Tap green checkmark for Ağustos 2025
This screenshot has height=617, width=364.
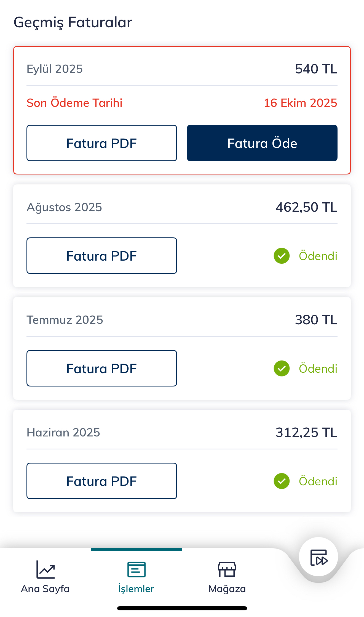[282, 256]
